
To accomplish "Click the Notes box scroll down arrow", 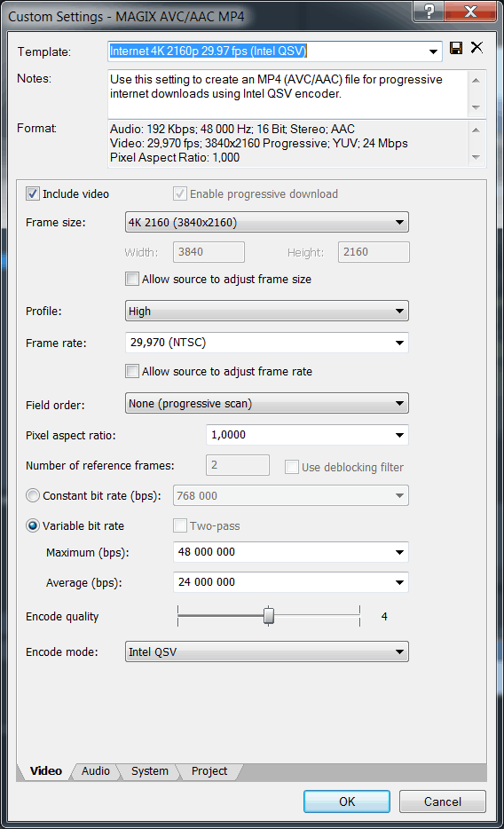I will (x=476, y=108).
